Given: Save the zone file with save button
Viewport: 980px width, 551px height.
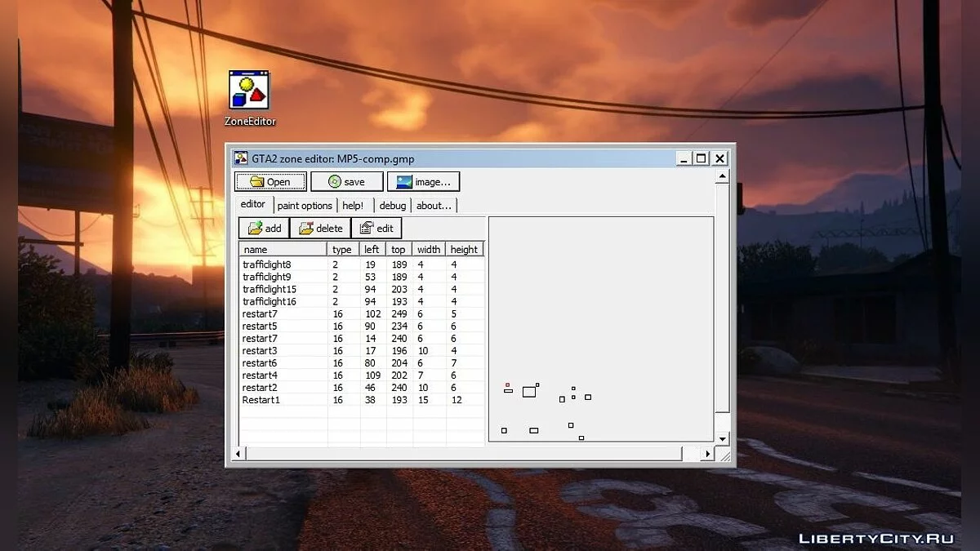Looking at the screenshot, I should [x=347, y=182].
